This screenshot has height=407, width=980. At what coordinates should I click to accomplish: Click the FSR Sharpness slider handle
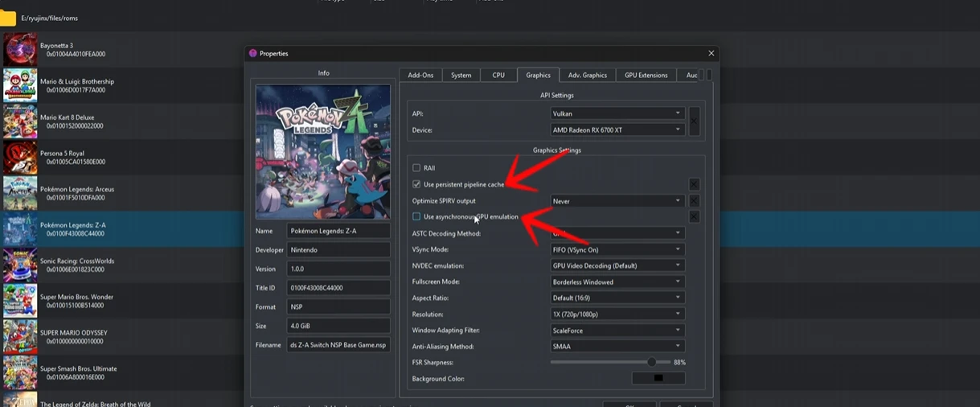click(x=651, y=363)
